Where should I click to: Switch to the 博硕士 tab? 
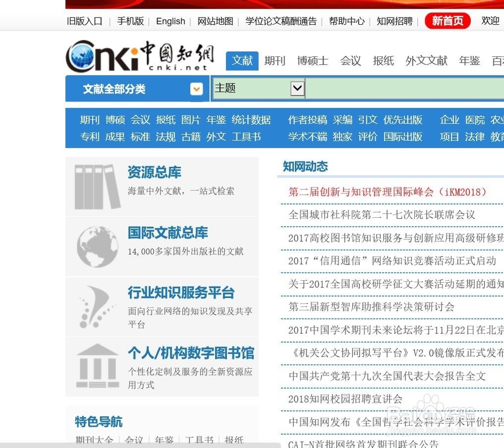point(312,60)
